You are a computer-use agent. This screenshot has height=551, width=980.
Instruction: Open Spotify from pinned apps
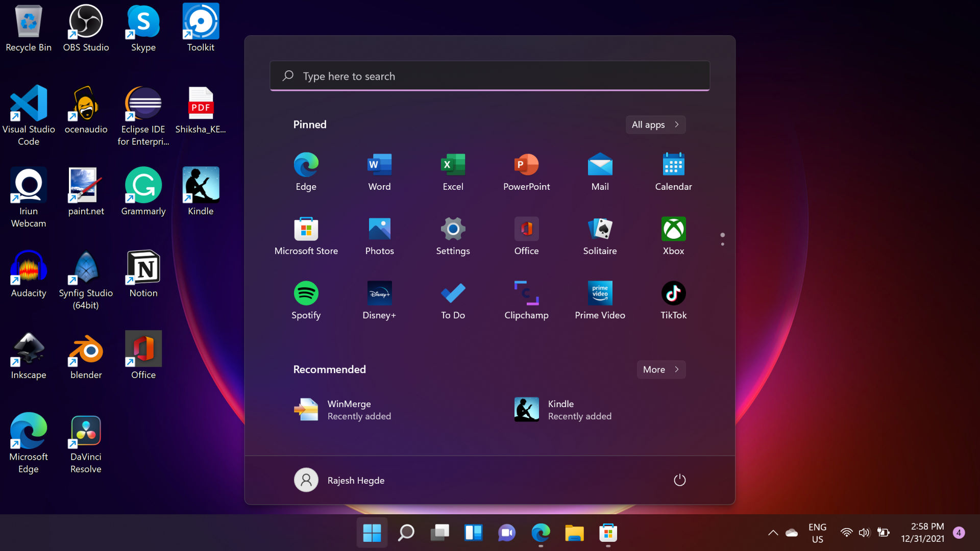tap(306, 301)
